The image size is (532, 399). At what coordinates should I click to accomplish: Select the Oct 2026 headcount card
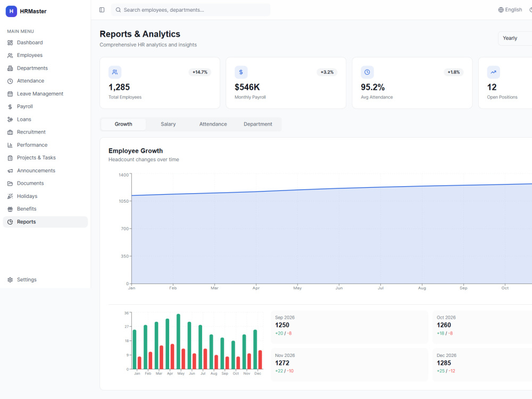[482, 327]
